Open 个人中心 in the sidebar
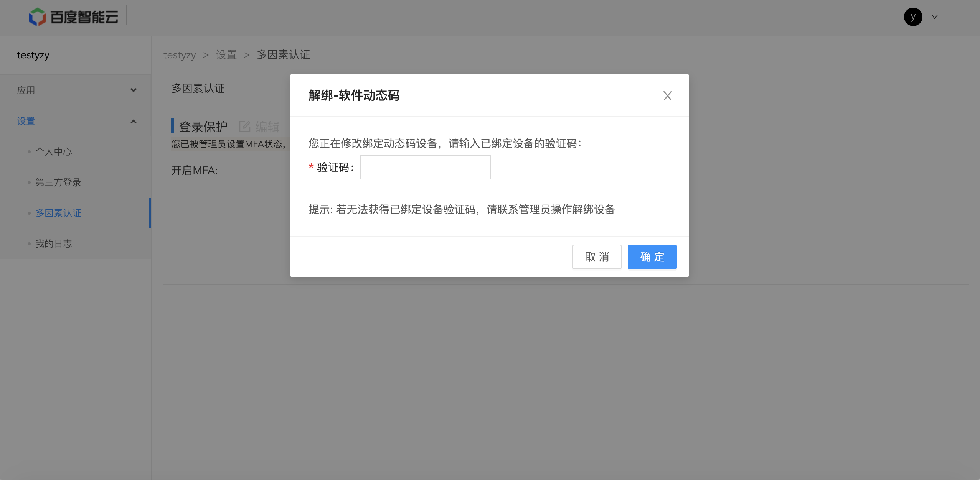This screenshot has height=480, width=980. click(54, 152)
